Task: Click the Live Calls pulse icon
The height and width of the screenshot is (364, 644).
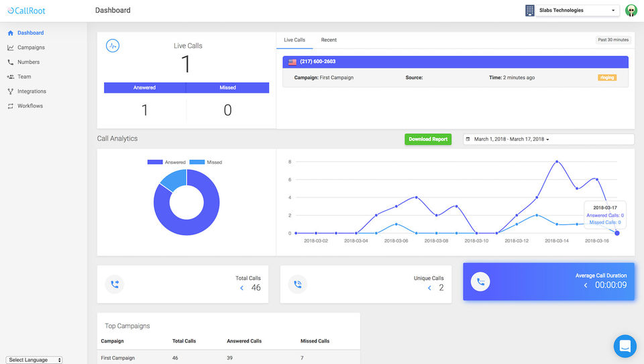Action: (x=113, y=46)
